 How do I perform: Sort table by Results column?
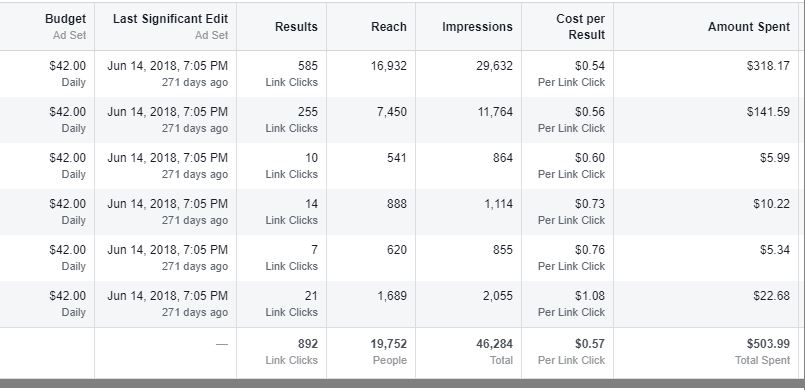coord(296,27)
